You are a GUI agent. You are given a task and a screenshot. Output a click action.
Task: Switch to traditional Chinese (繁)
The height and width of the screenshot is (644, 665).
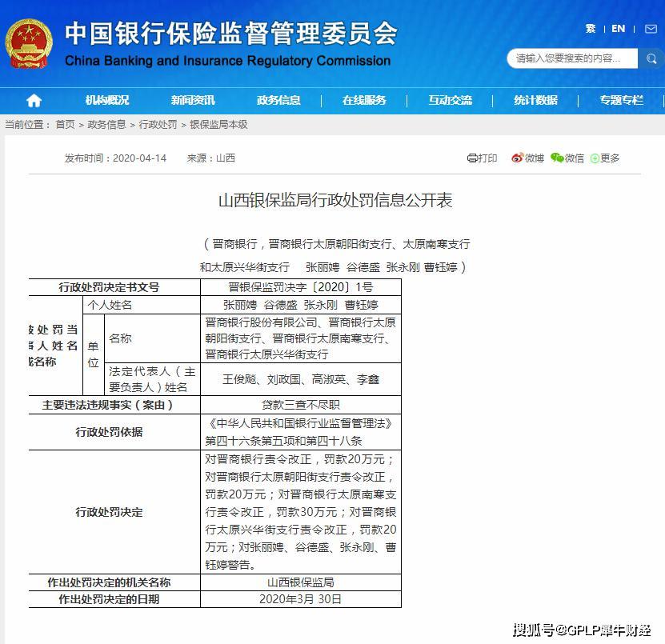click(x=590, y=29)
